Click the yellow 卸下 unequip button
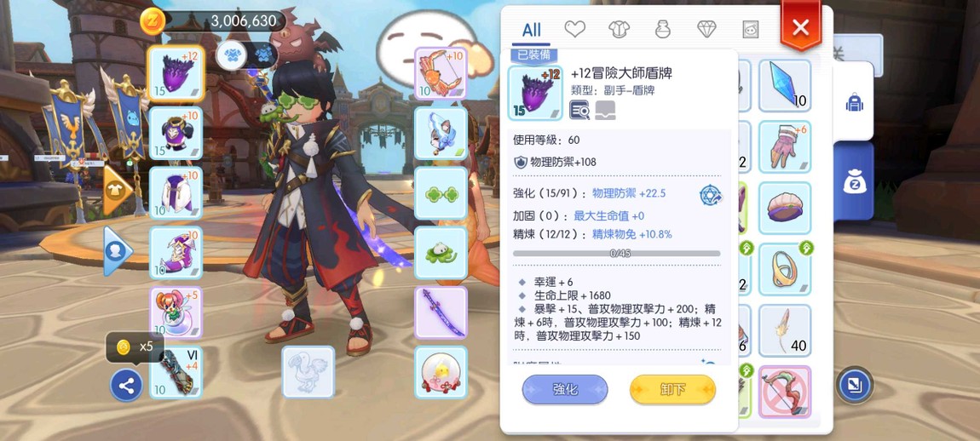The image size is (980, 441). point(672,390)
